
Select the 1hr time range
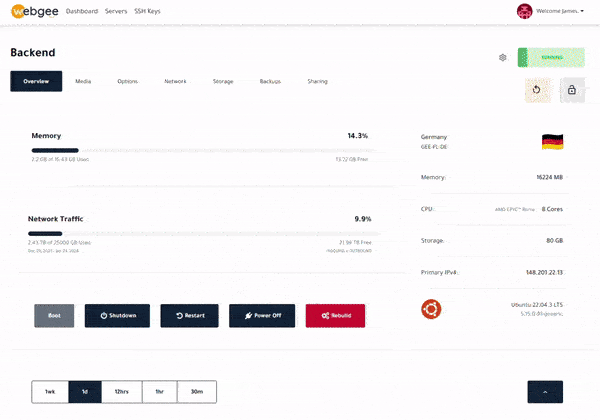[160, 392]
